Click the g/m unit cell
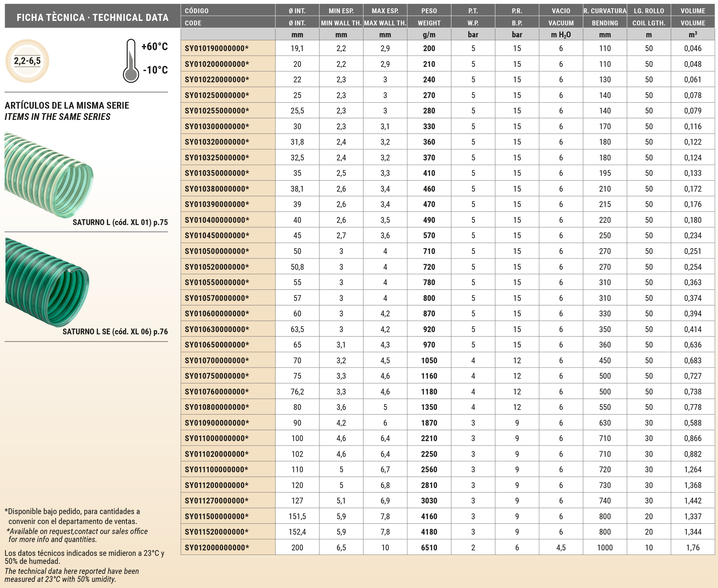 (x=428, y=34)
